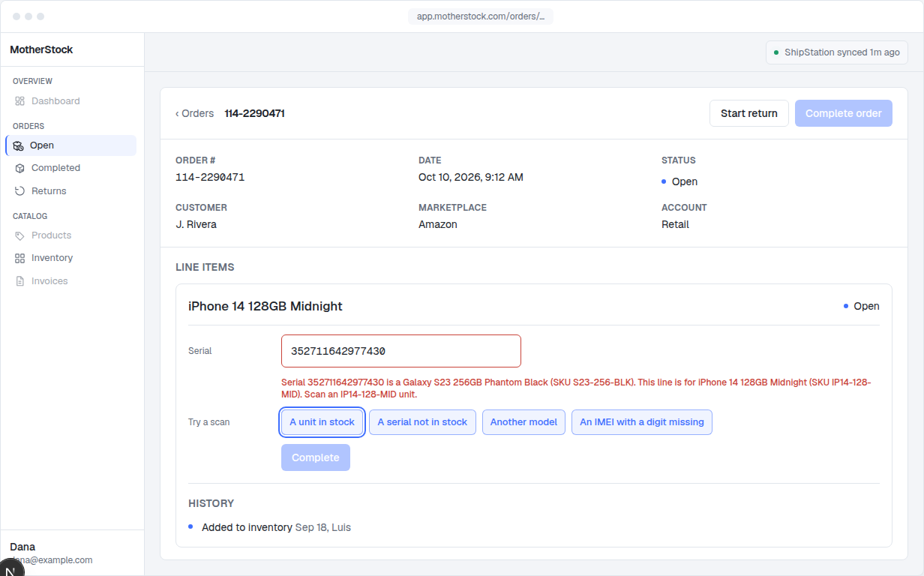Click the customer name J. Rivera
This screenshot has height=576, width=924.
(x=196, y=224)
